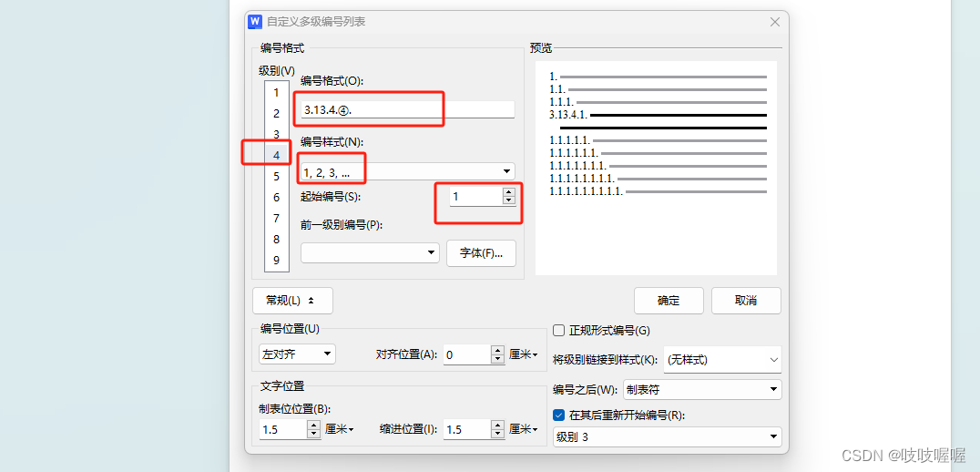Open the 厘米 unit dropdown beside 制表位位置
The image size is (980, 472).
tap(340, 429)
